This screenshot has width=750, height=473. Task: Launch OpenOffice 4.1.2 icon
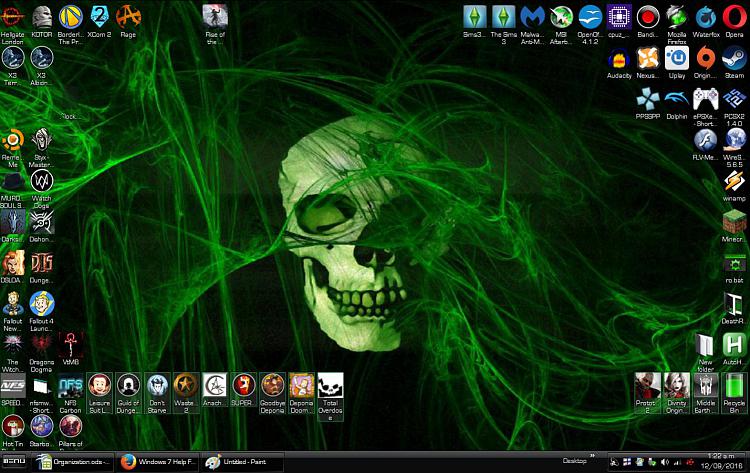point(590,24)
